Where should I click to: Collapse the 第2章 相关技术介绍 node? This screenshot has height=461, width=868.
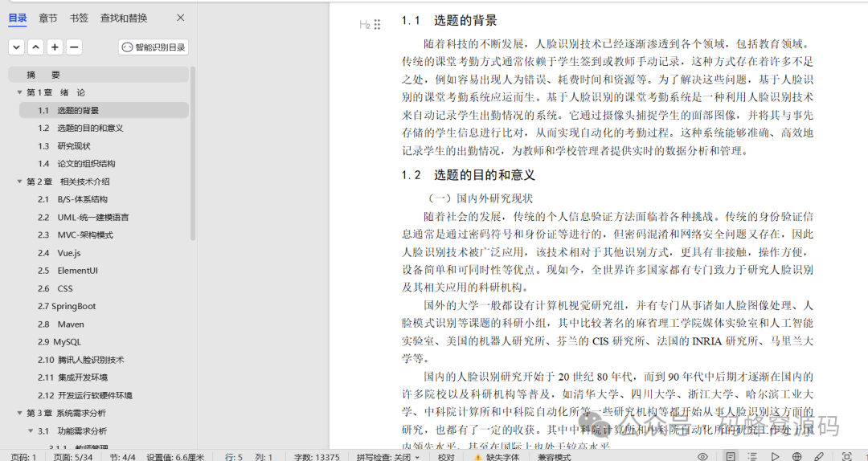point(20,182)
